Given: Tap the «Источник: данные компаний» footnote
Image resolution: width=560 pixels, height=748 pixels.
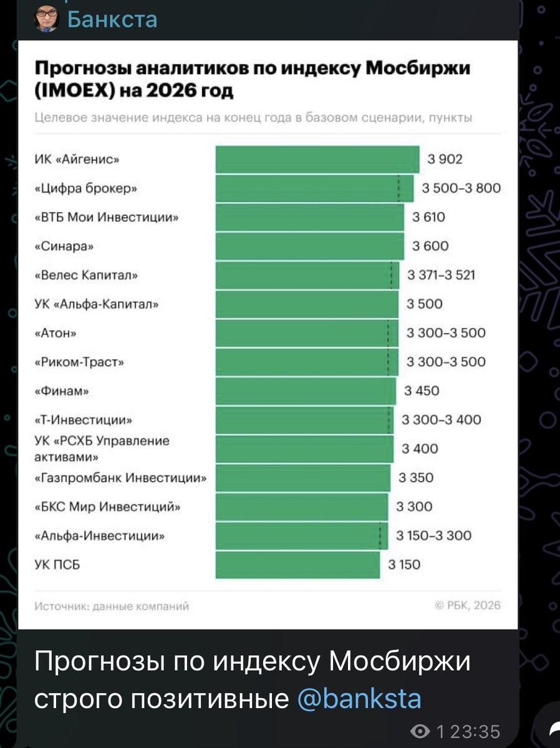Looking at the screenshot, I should 112,605.
